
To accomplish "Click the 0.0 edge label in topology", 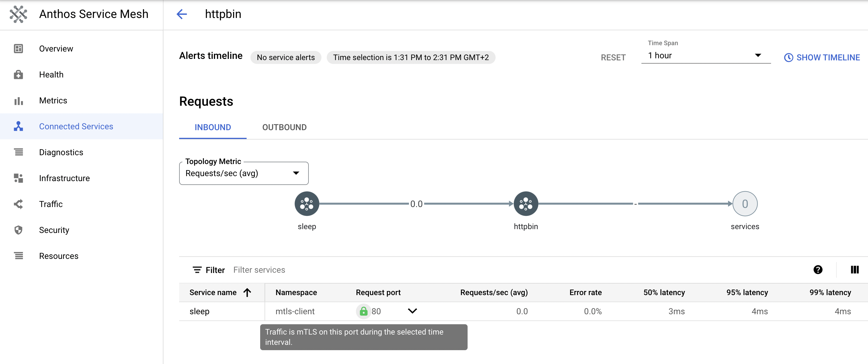I will 416,204.
